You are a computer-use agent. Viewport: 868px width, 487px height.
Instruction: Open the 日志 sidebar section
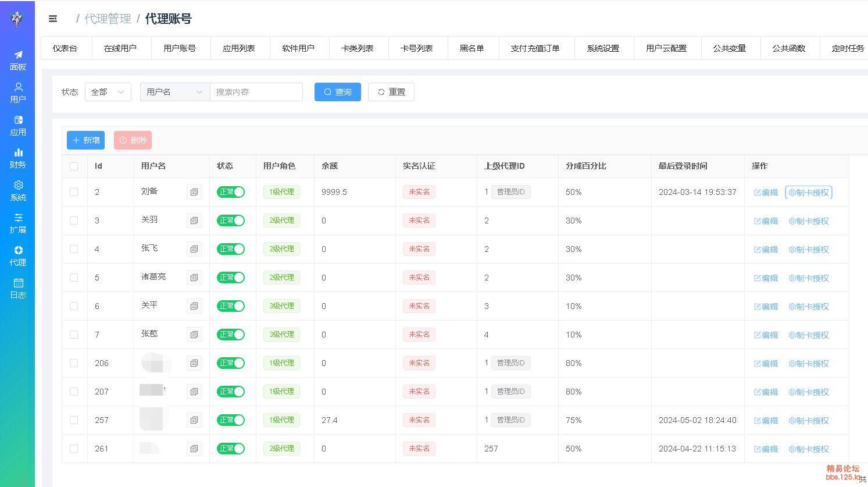(x=18, y=289)
